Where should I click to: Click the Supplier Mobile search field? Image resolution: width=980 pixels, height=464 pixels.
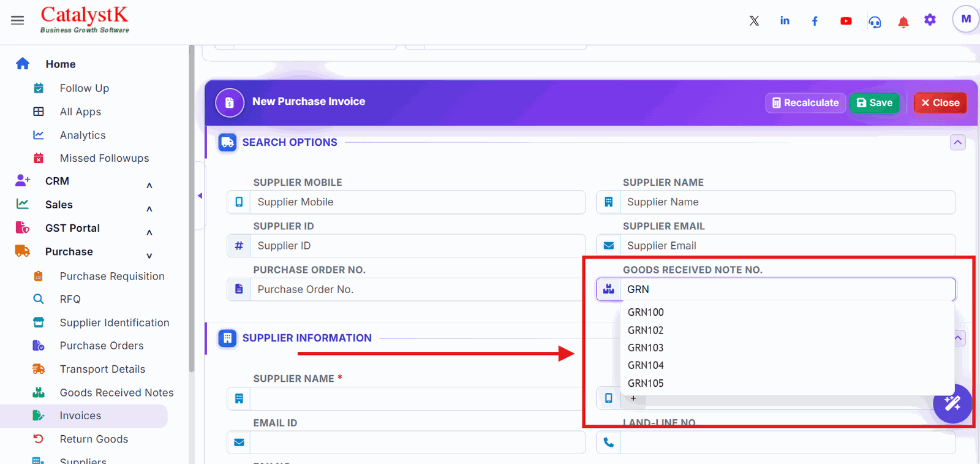pyautogui.click(x=418, y=202)
